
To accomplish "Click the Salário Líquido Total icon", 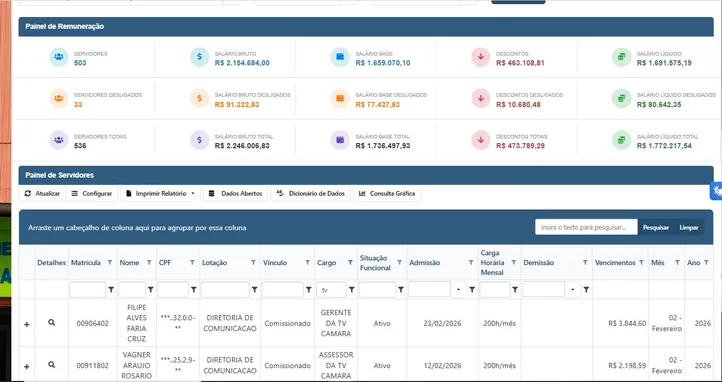I will tap(622, 140).
